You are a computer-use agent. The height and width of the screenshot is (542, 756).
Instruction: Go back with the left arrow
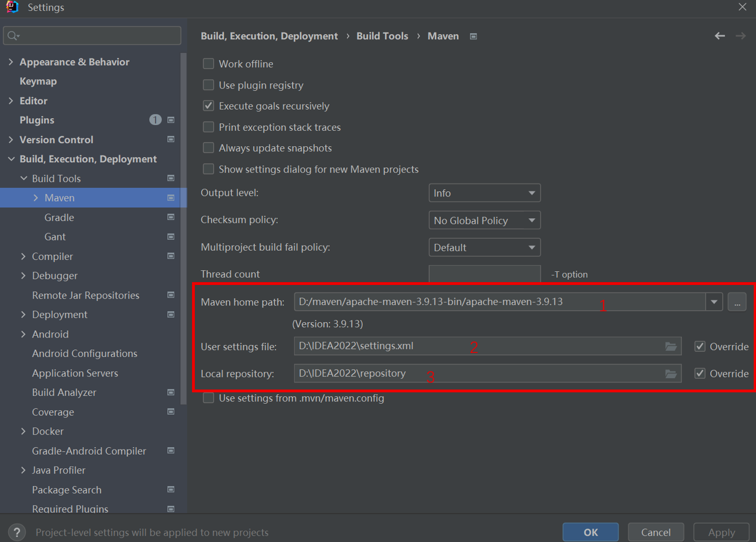click(720, 36)
